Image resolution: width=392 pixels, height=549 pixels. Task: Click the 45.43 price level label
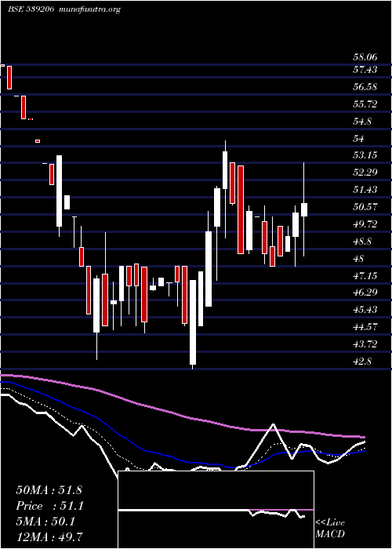pyautogui.click(x=365, y=310)
